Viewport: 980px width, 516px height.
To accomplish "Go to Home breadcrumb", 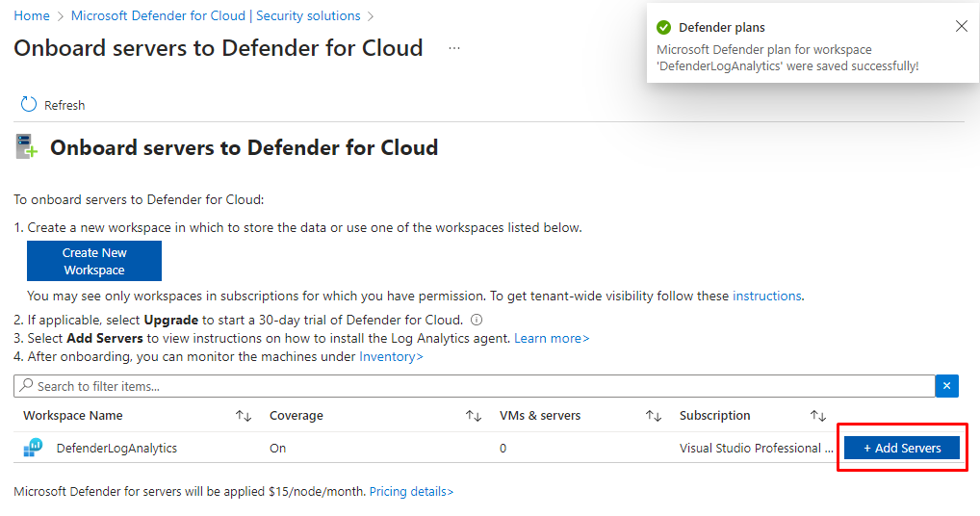I will 32,16.
